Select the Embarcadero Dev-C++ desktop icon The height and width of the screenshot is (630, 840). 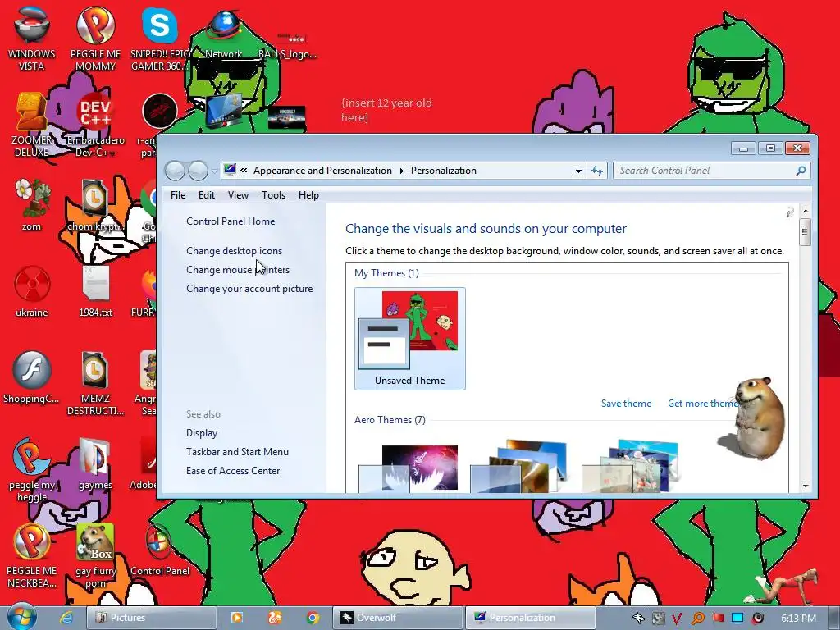point(95,125)
